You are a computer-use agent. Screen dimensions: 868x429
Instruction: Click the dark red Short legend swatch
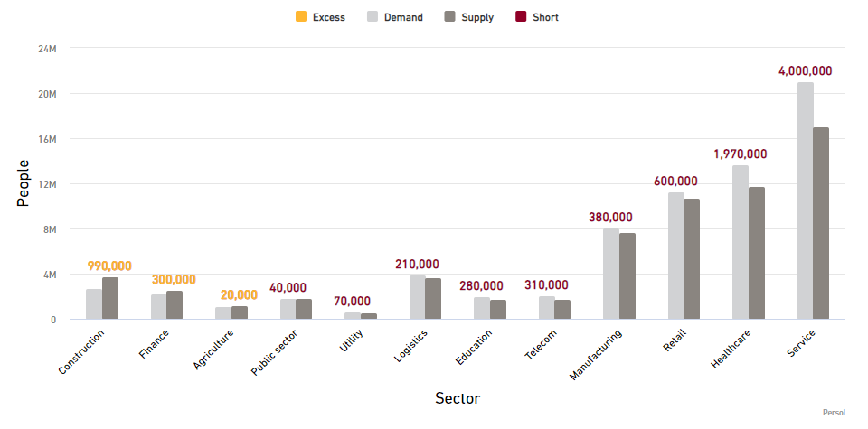tap(521, 17)
